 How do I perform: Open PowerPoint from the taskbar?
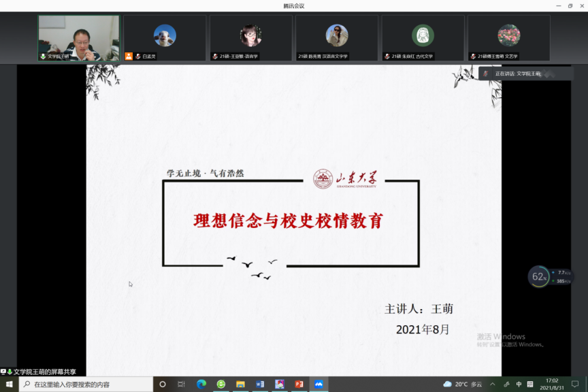pos(299,385)
